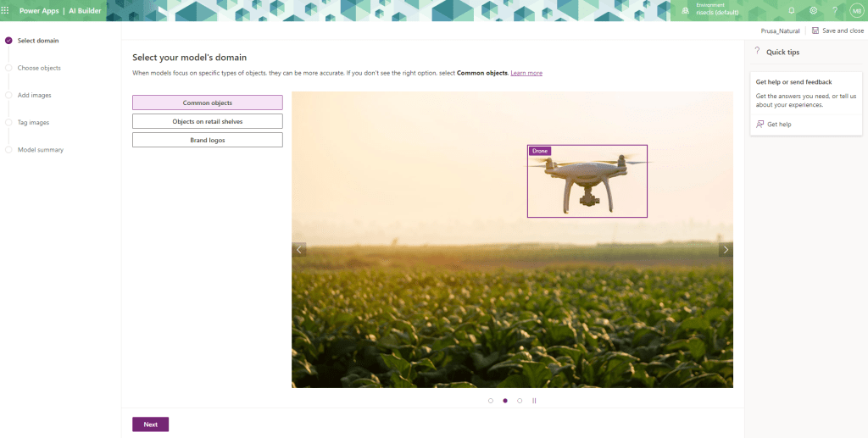Select the first carousel dot

tap(491, 401)
